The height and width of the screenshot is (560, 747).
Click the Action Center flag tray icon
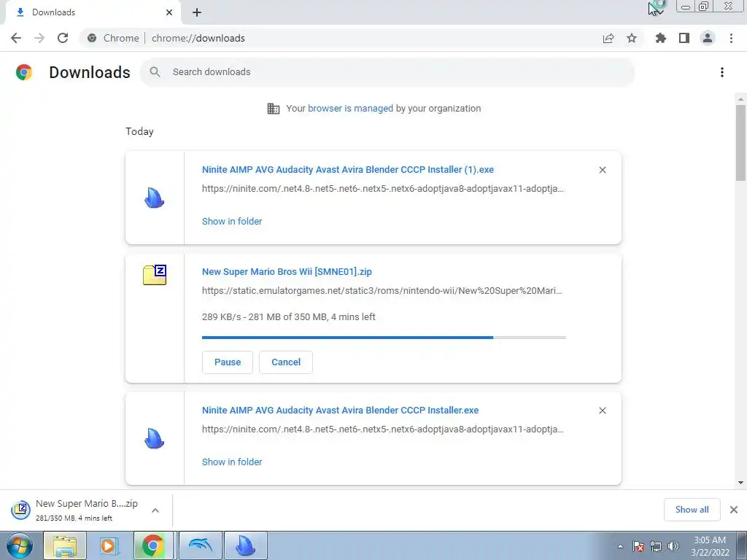(x=639, y=546)
